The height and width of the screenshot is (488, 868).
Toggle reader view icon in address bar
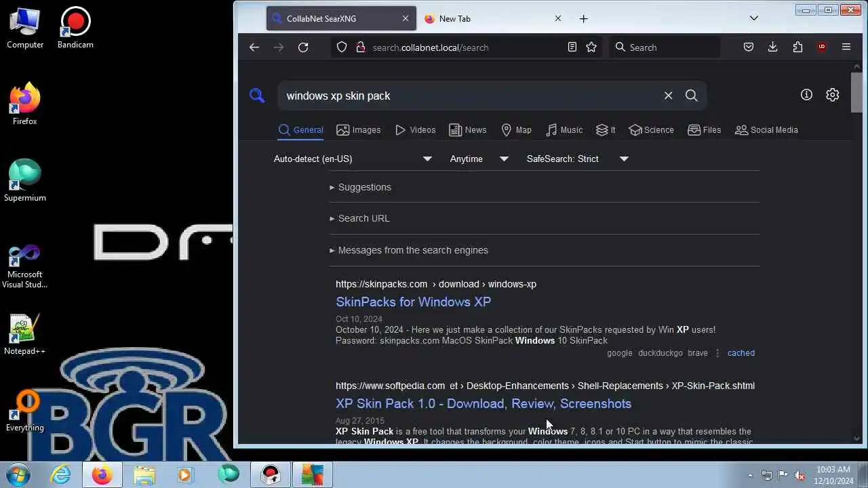572,47
